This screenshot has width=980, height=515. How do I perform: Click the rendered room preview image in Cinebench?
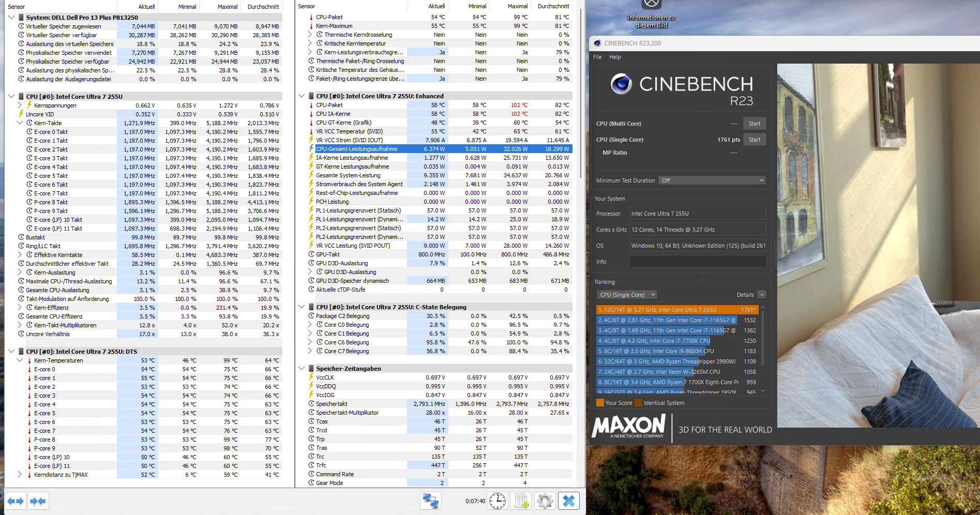pos(878,246)
